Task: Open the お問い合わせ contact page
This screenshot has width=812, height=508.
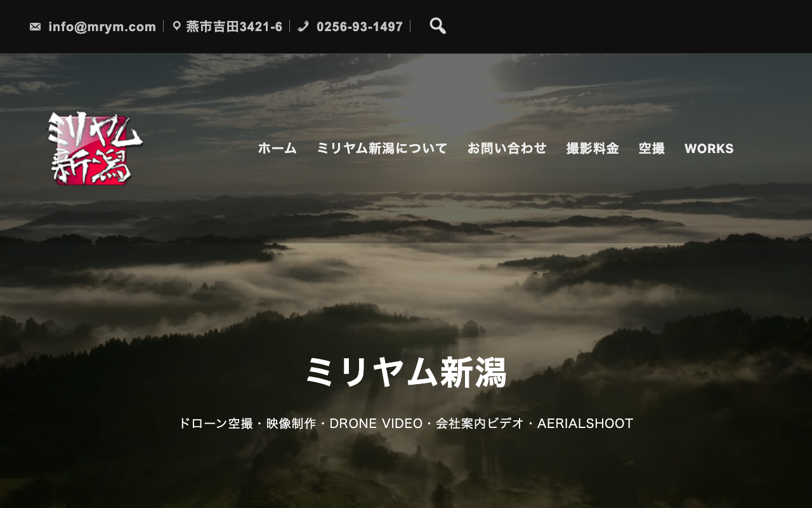Action: pos(507,149)
